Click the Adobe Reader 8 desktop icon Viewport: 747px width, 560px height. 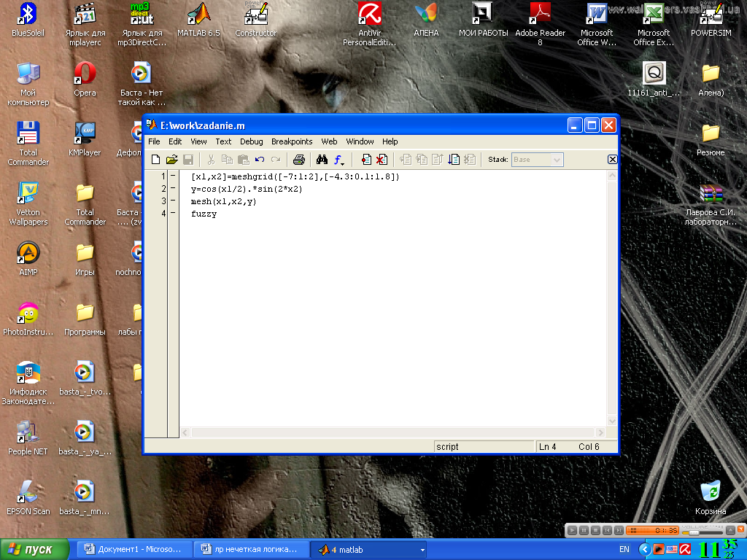pos(540,24)
